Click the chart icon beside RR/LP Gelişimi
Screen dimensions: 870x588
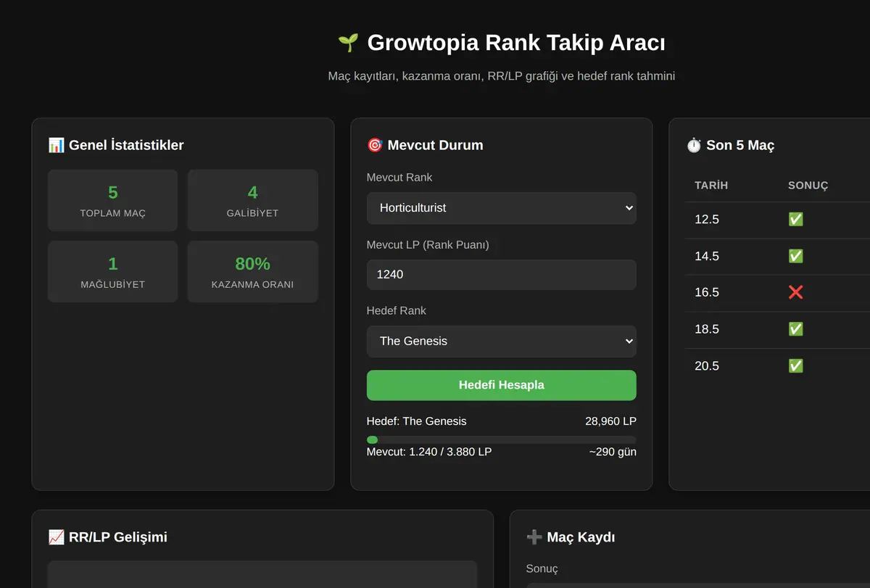point(56,537)
